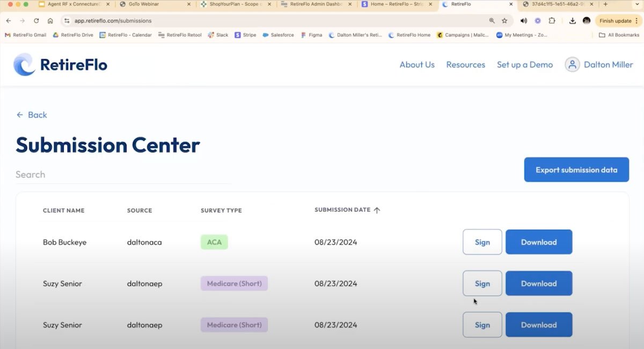Open the RetireFlo Admin Dashboard tab
Screen dimensions: 644x349
coord(315,4)
